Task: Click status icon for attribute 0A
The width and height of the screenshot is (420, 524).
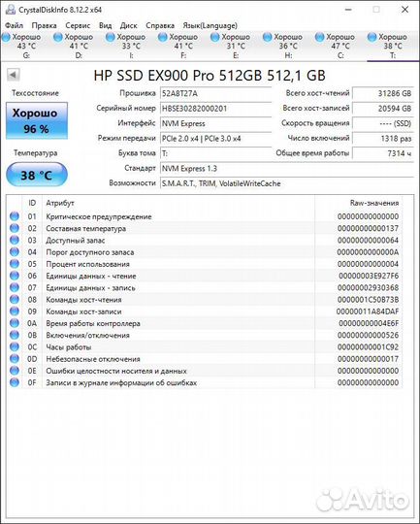Action: click(15, 323)
